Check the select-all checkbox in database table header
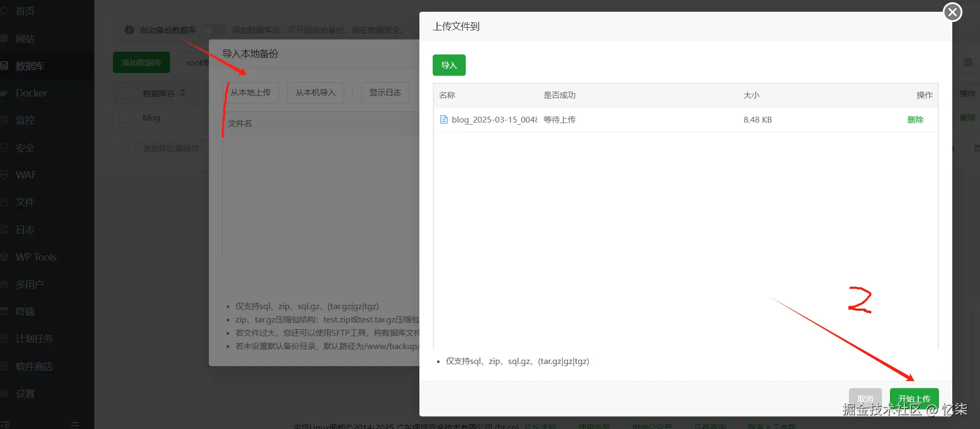Image resolution: width=980 pixels, height=429 pixels. pos(124,93)
